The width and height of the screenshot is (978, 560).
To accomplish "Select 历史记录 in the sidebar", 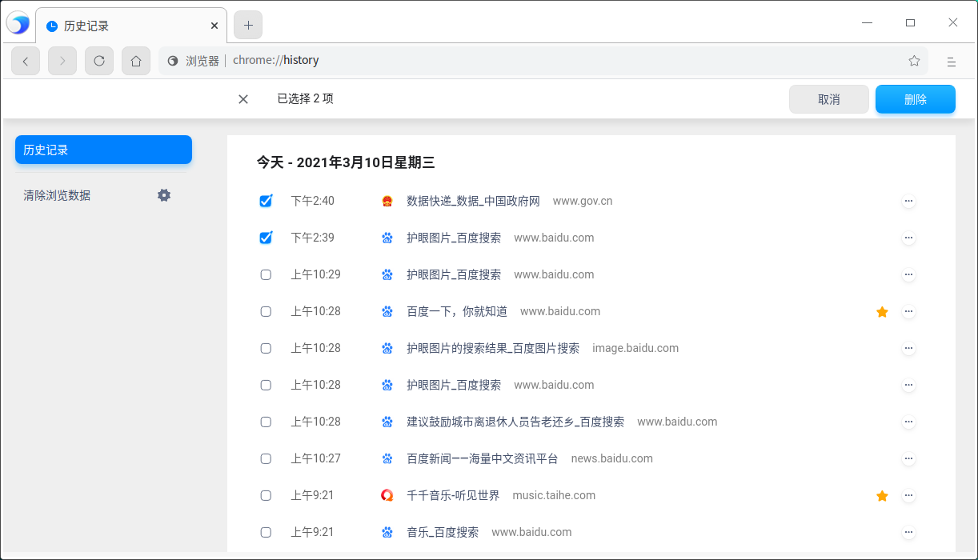I will (103, 150).
